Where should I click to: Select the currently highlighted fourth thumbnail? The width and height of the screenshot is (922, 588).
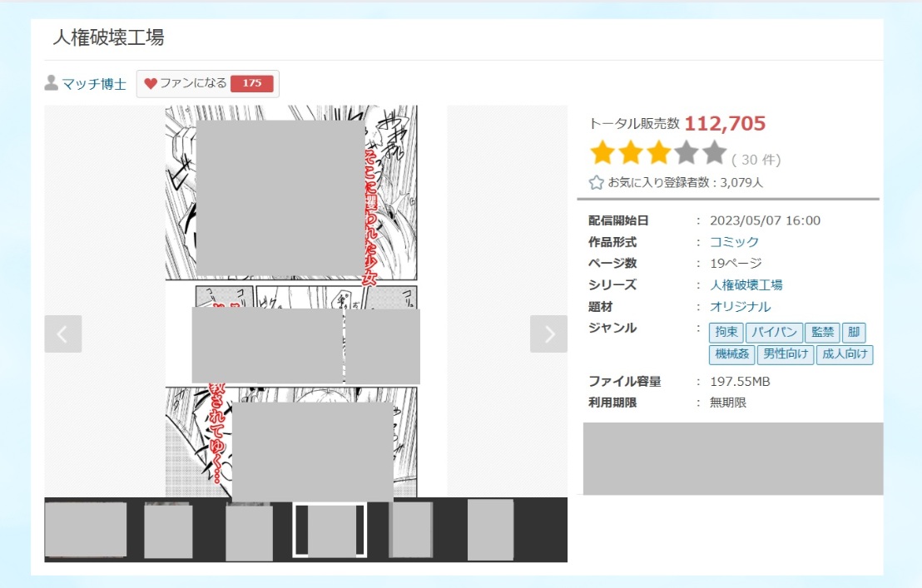[330, 530]
